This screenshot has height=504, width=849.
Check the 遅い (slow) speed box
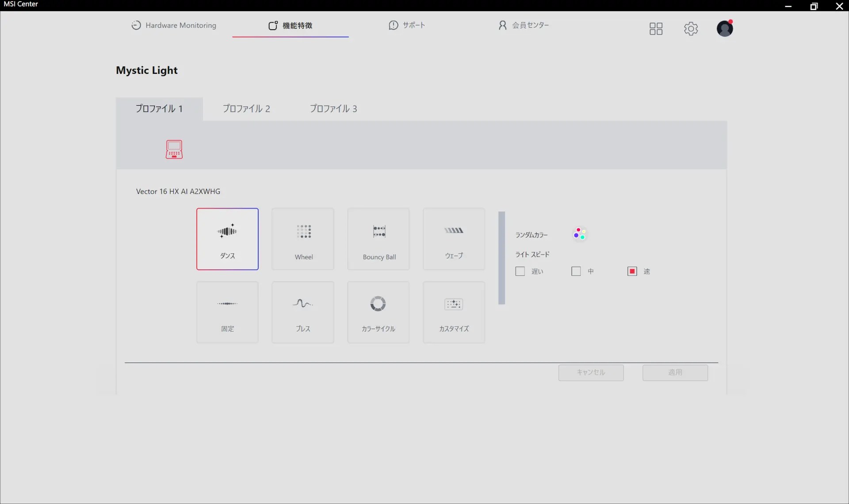click(520, 271)
